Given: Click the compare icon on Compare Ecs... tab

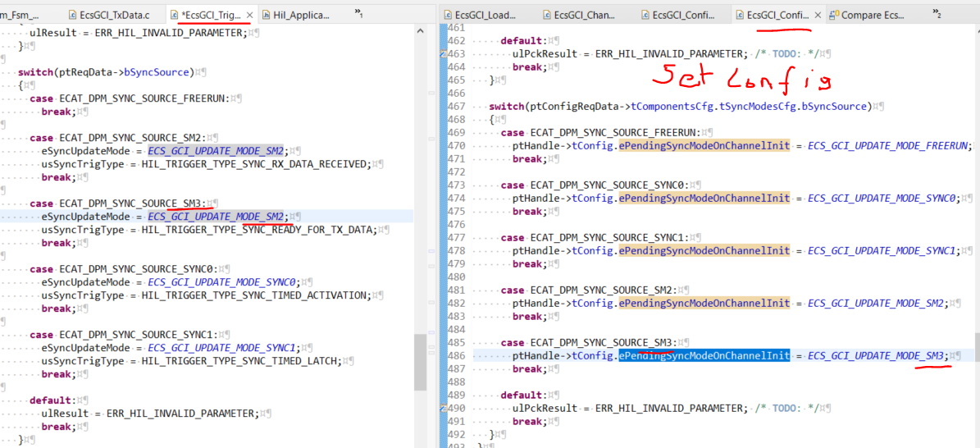Looking at the screenshot, I should tap(834, 15).
